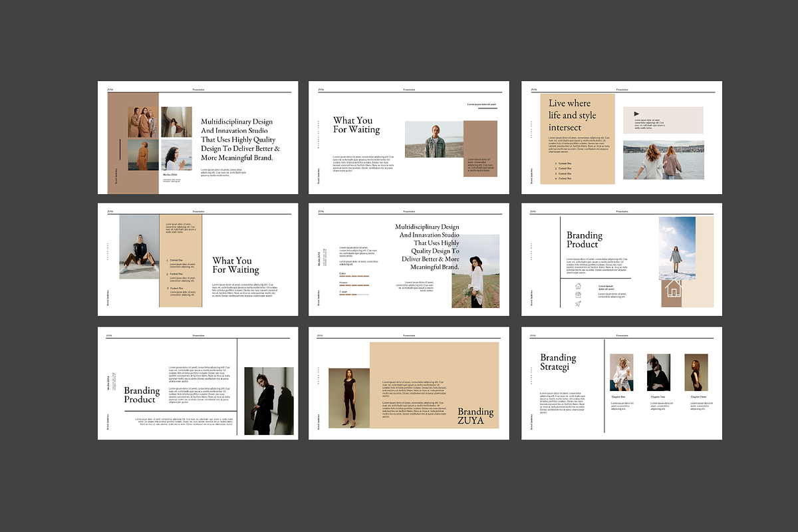Viewport: 798px width, 532px height.
Task: Click 'Content One' numbered 1 under Live where heading
Action: coord(565,164)
